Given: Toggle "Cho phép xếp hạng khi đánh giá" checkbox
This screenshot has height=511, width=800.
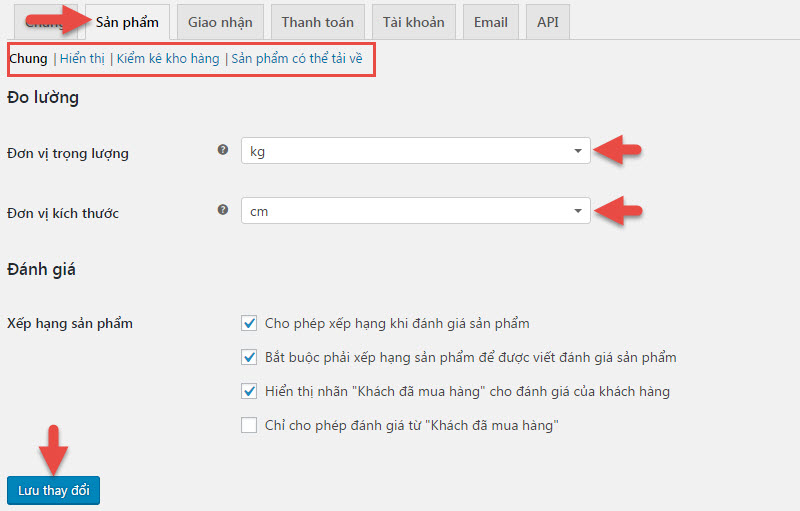Looking at the screenshot, I should coord(249,323).
